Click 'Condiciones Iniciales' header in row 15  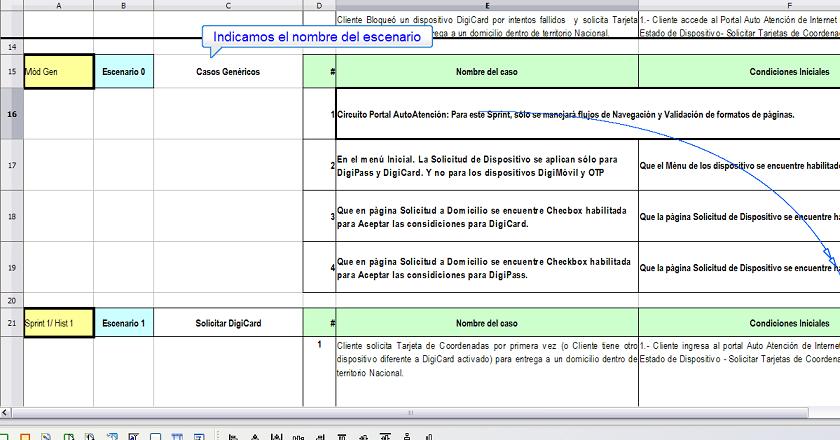pyautogui.click(x=739, y=71)
